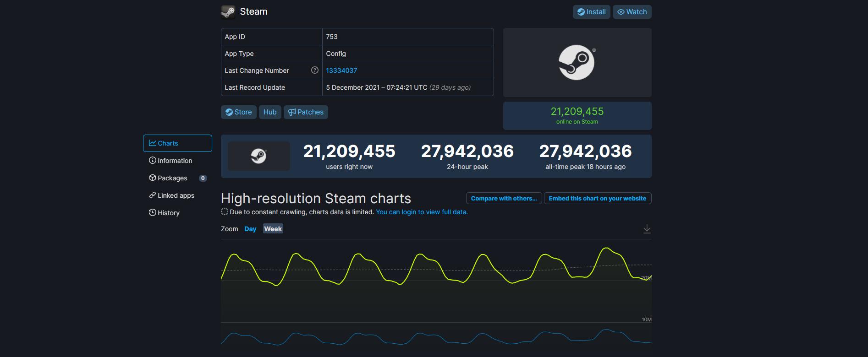Open change number 13334037 link

[341, 70]
